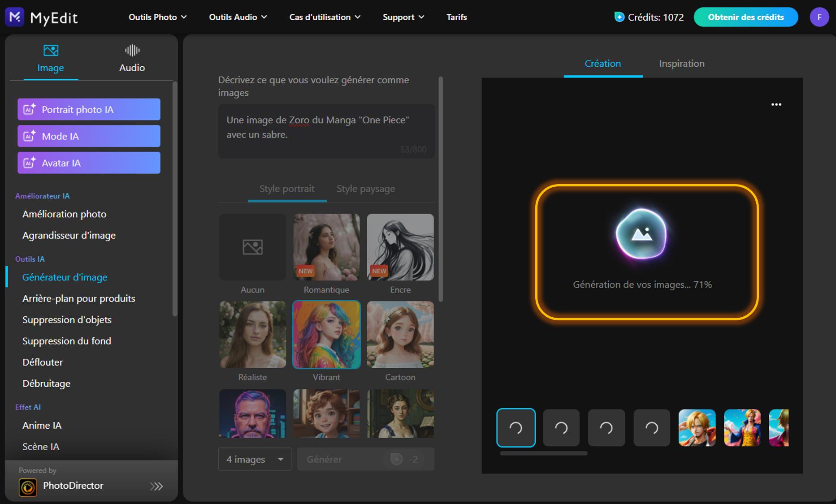Select the smiling cartoon boy style thumbnail
The image size is (836, 504).
[326, 414]
